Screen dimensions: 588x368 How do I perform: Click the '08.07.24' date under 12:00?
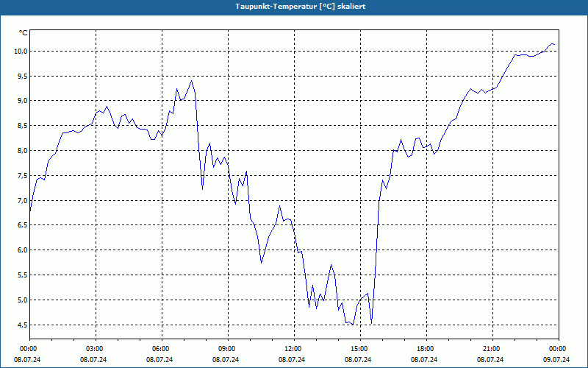pos(292,360)
